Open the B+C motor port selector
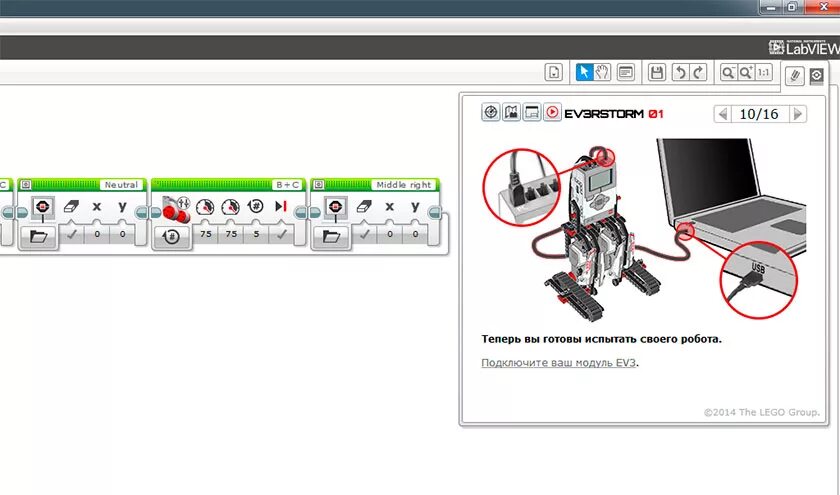 coord(288,185)
